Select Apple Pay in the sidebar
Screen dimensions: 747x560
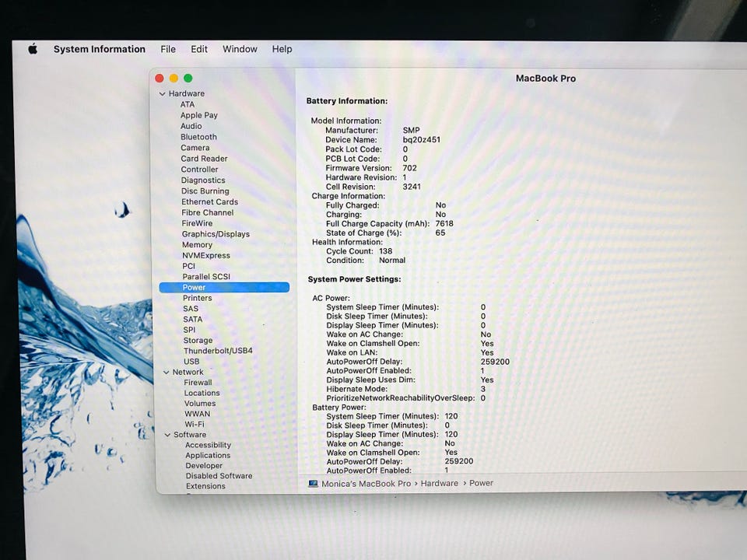[199, 115]
